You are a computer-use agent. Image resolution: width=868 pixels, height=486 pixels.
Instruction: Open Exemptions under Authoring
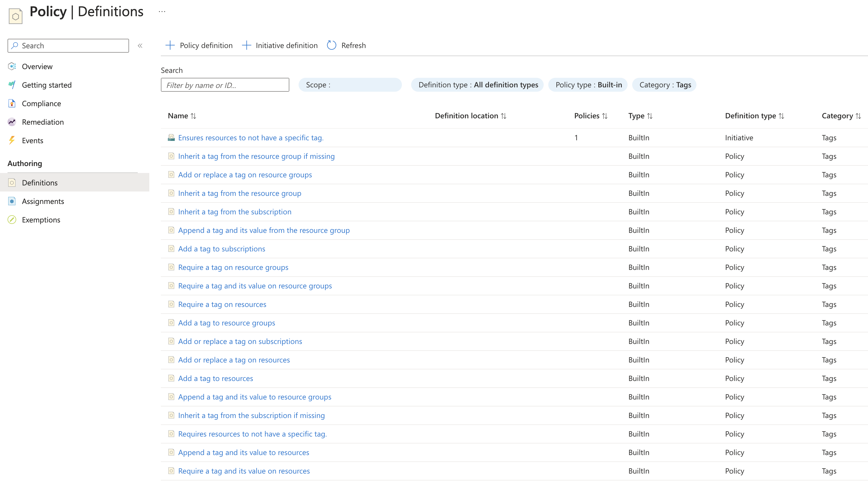41,220
